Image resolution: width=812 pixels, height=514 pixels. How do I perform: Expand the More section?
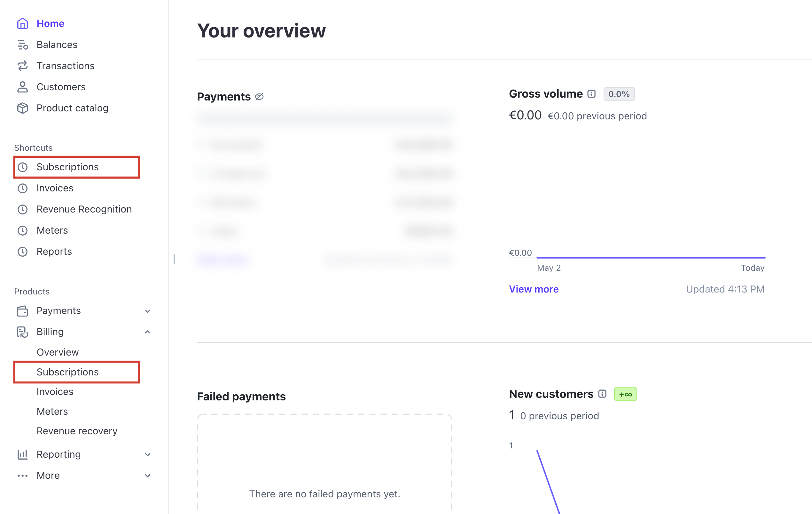147,475
